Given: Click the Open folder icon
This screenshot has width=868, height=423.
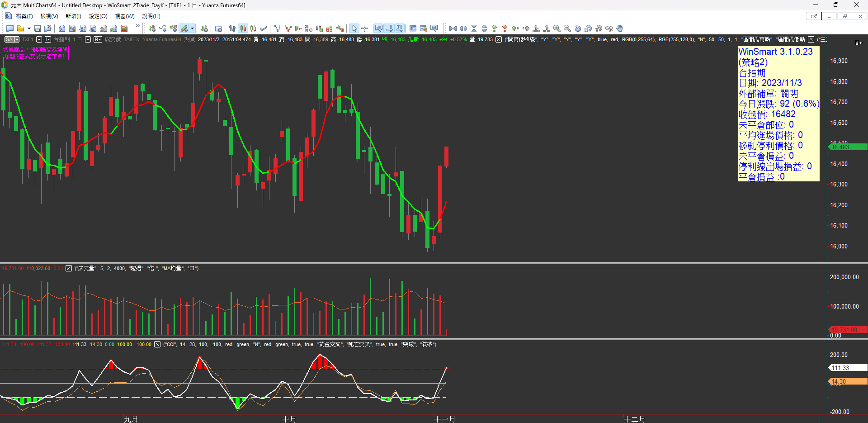Looking at the screenshot, I should click(20, 29).
